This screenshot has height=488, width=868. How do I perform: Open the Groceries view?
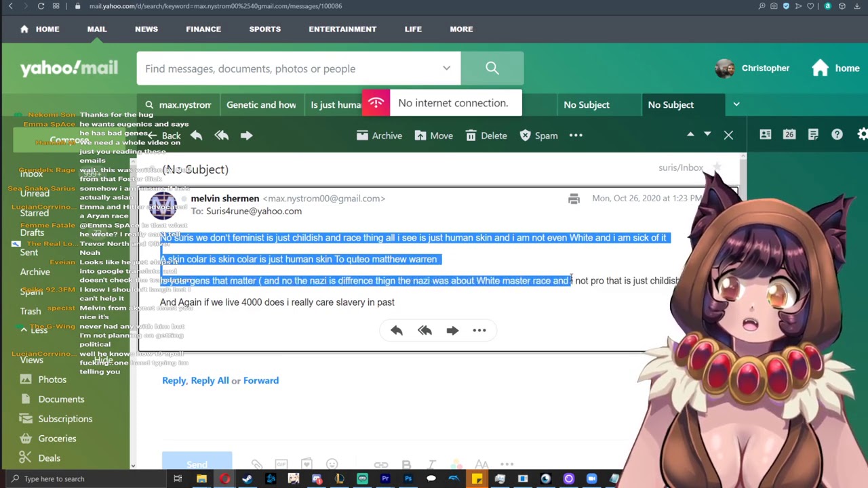[x=57, y=439]
